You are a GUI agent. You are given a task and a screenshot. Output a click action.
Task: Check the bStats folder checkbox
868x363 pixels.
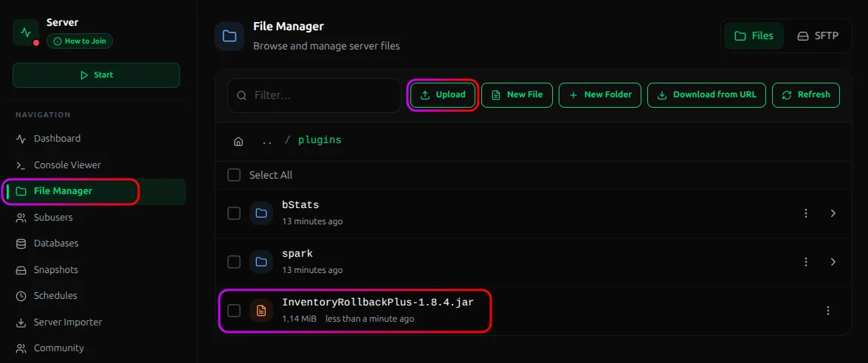click(234, 213)
